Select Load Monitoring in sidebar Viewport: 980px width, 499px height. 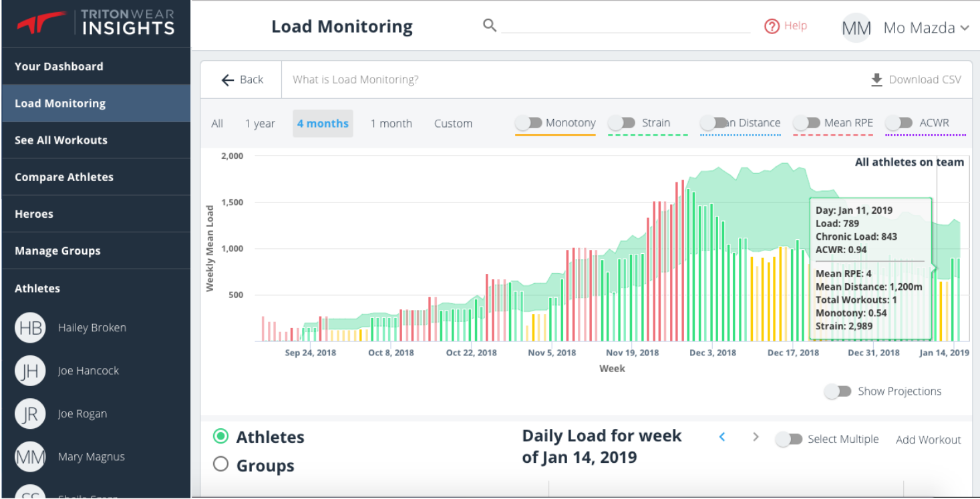[96, 104]
